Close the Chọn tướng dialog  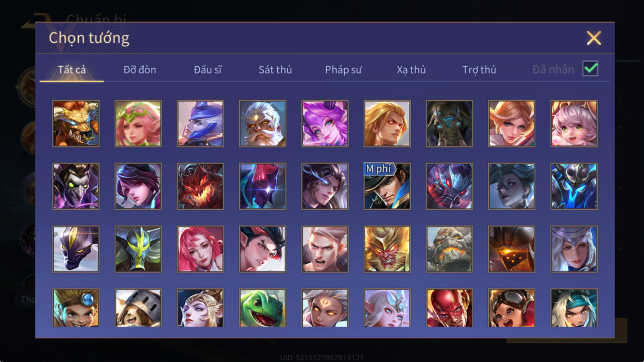(593, 38)
